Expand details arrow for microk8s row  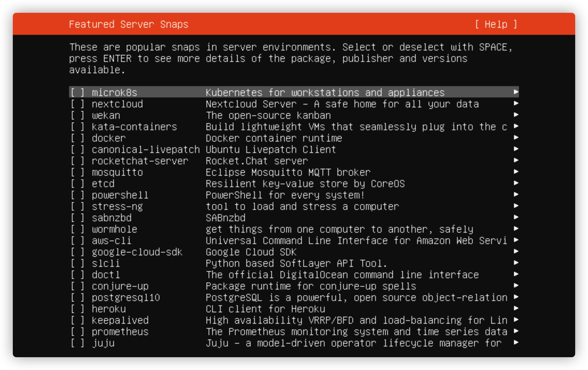[516, 92]
